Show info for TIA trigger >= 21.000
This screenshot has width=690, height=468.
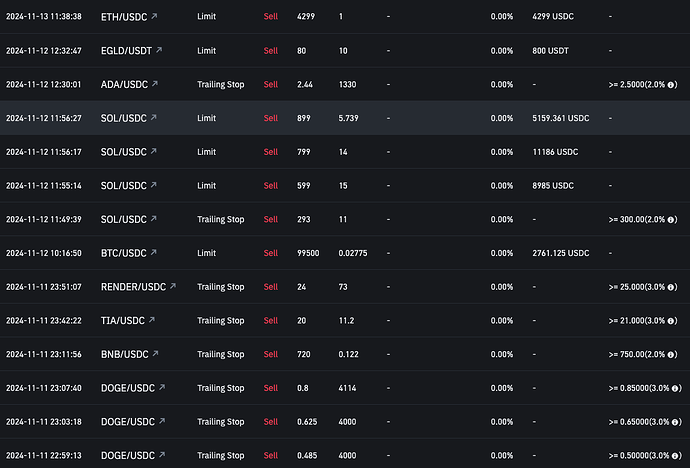click(x=671, y=321)
